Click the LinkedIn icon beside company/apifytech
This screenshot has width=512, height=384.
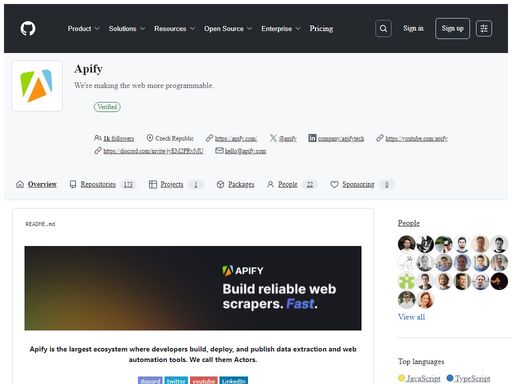click(x=312, y=138)
